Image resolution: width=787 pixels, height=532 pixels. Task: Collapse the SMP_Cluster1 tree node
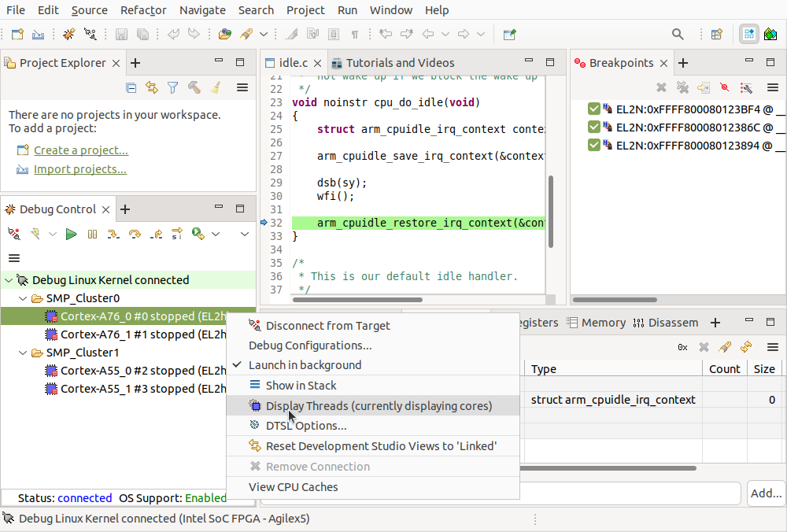tap(22, 353)
